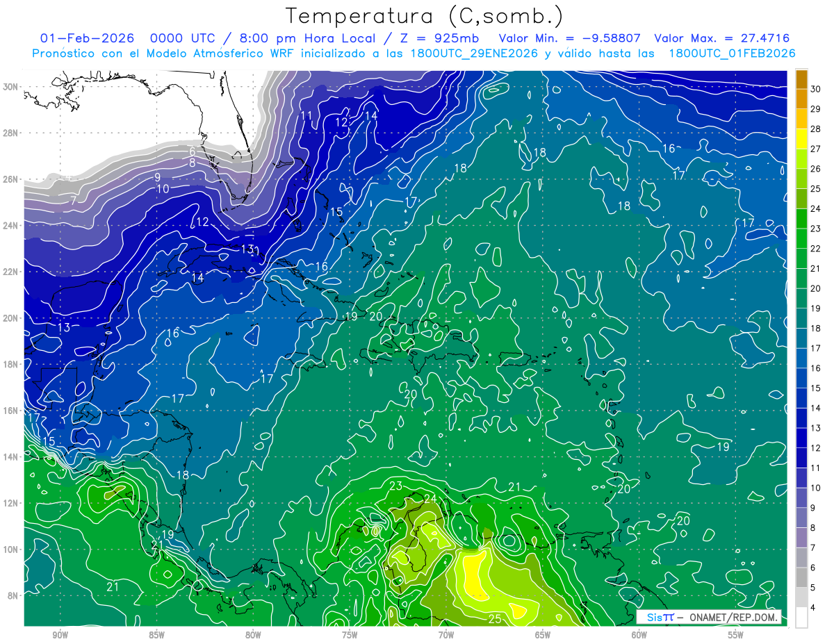834x644 pixels.
Task: Click the contour label 25 over Venezuela
Action: click(495, 619)
